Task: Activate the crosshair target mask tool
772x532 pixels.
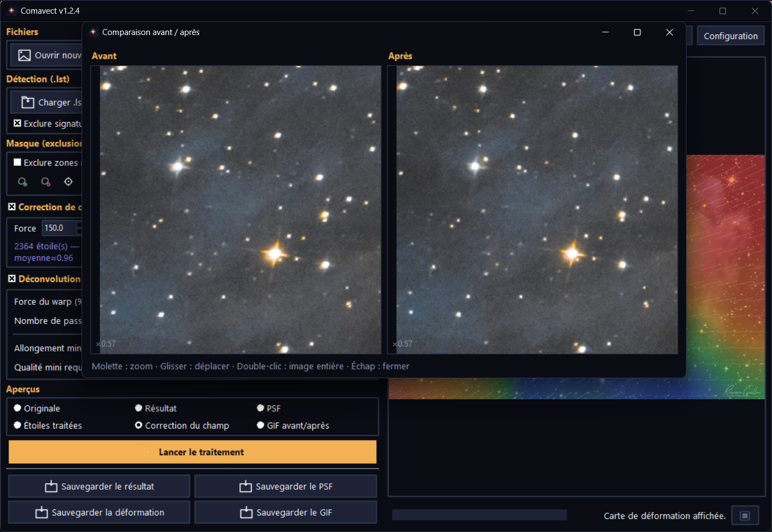Action: pyautogui.click(x=68, y=182)
